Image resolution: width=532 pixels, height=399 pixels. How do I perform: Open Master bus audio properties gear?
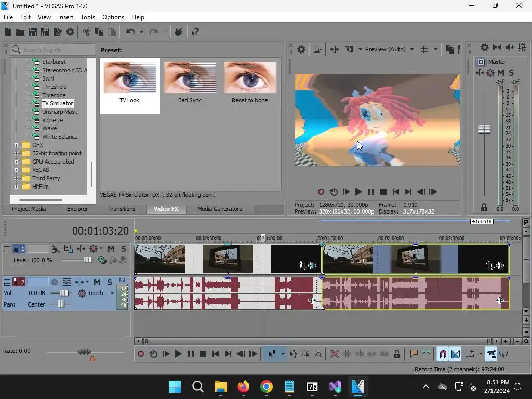(x=485, y=47)
